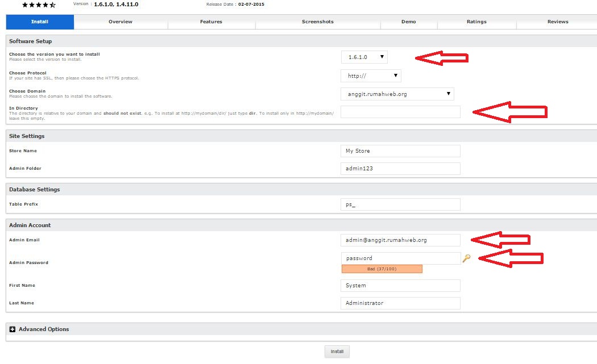Select the currently active Install tab

click(x=39, y=22)
